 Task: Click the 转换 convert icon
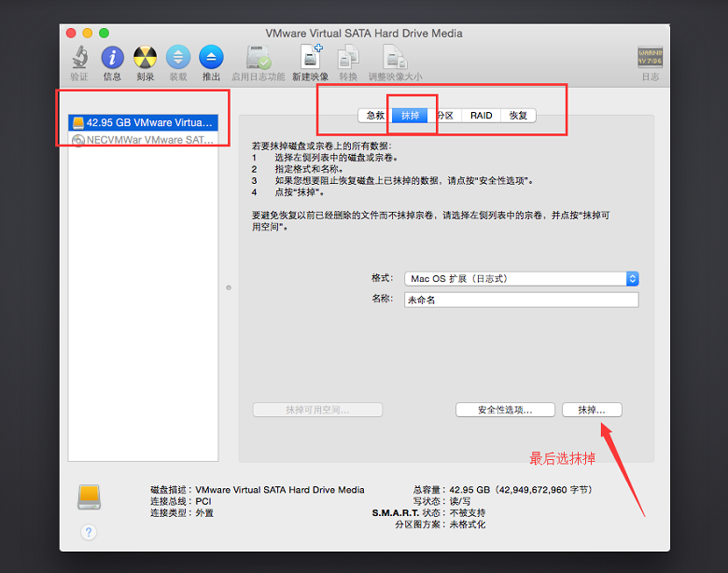348,58
